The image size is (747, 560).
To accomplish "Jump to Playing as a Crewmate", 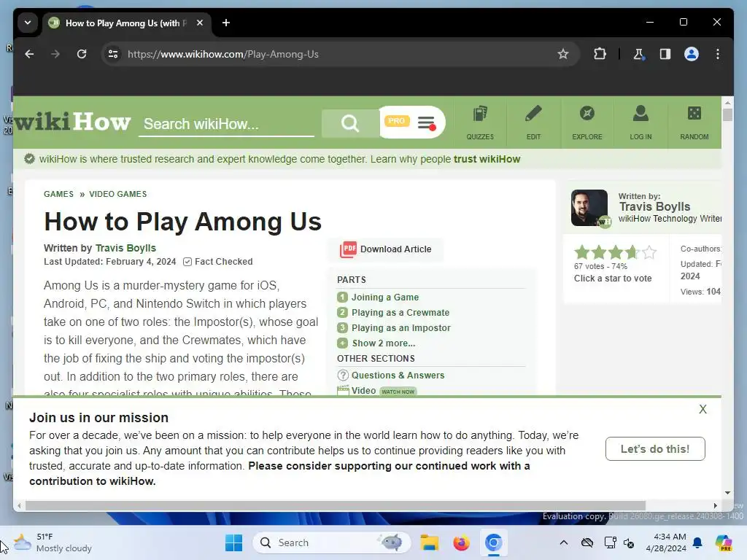I will (400, 312).
